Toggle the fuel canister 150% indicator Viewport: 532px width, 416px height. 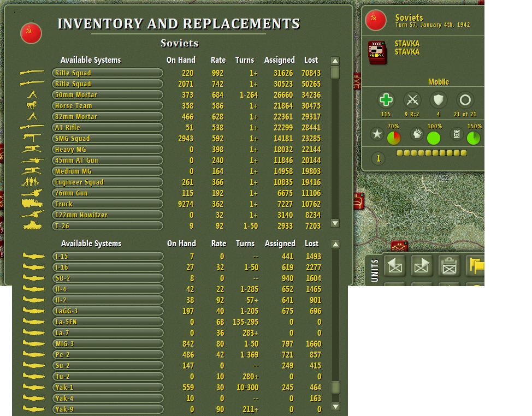457,134
